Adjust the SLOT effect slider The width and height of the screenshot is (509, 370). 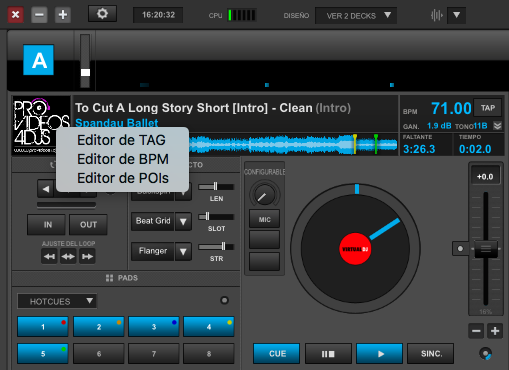tap(216, 217)
